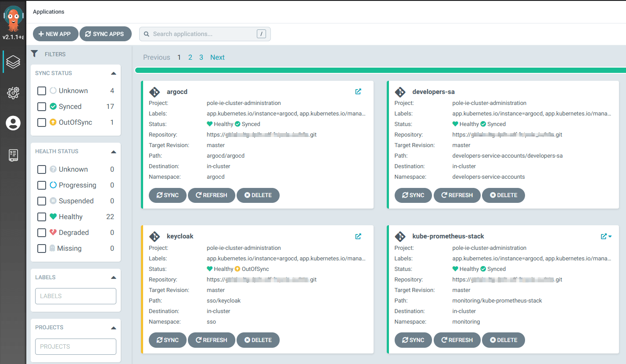Click the Synced check icon on argocd card

click(x=237, y=124)
